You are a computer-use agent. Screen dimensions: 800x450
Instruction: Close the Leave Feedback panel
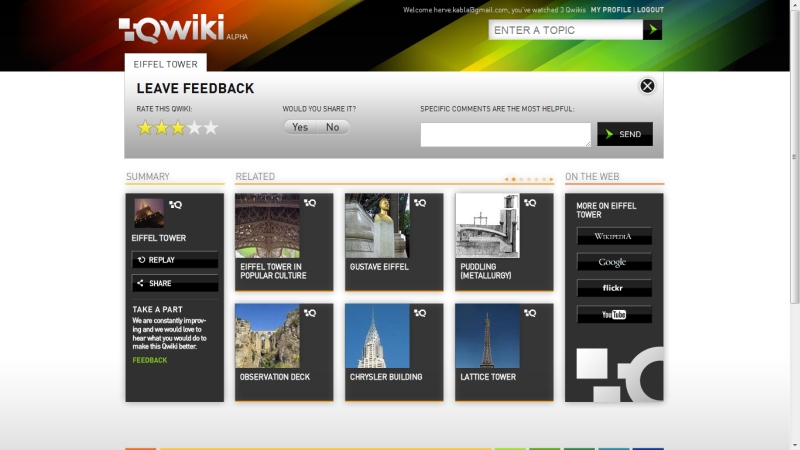(x=647, y=86)
